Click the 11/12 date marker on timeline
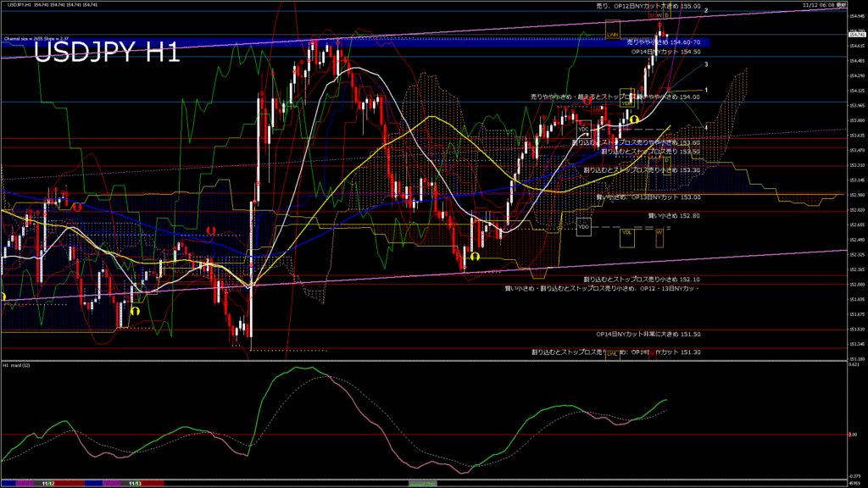This screenshot has height=488, width=868. 49,484
